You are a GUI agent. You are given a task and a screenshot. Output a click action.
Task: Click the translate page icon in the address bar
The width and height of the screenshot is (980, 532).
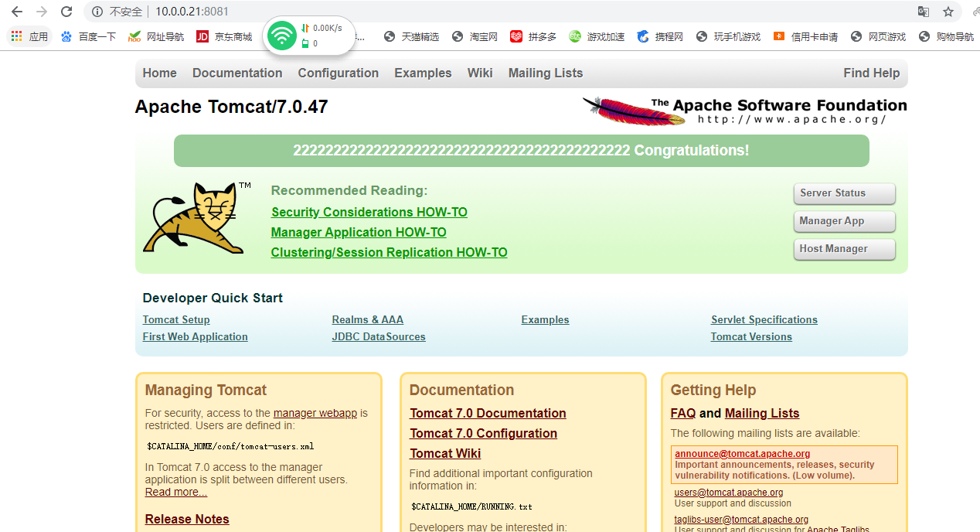coord(924,12)
